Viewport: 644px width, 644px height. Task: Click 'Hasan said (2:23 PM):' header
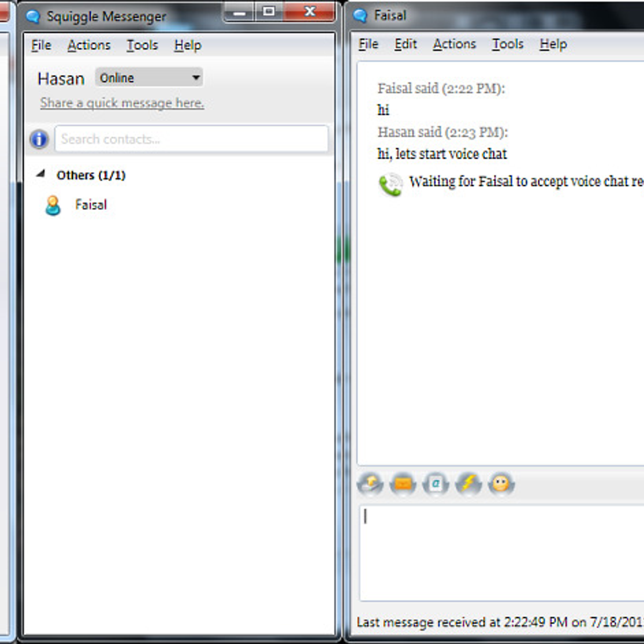(x=443, y=132)
